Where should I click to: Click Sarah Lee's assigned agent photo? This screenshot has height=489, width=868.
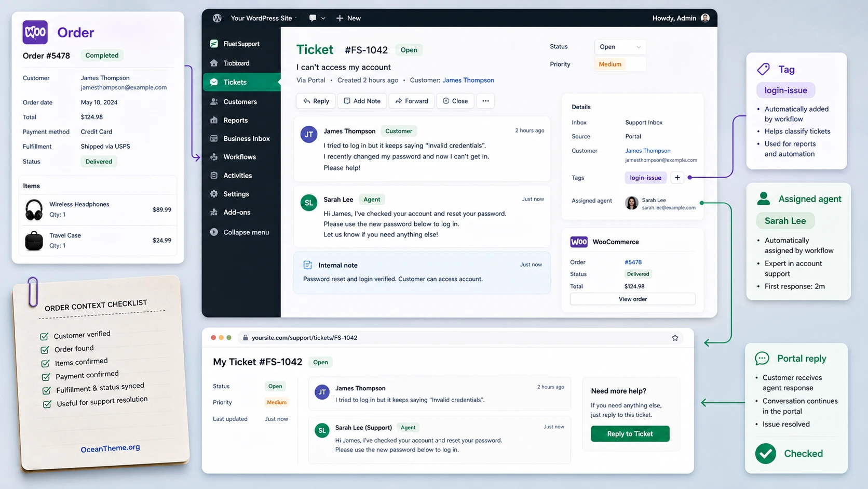tap(632, 203)
